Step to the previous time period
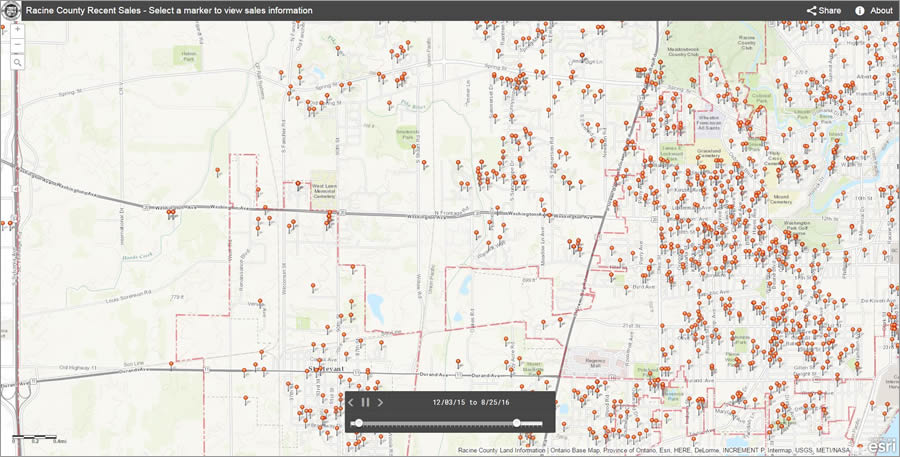Image resolution: width=900 pixels, height=457 pixels. tap(351, 402)
